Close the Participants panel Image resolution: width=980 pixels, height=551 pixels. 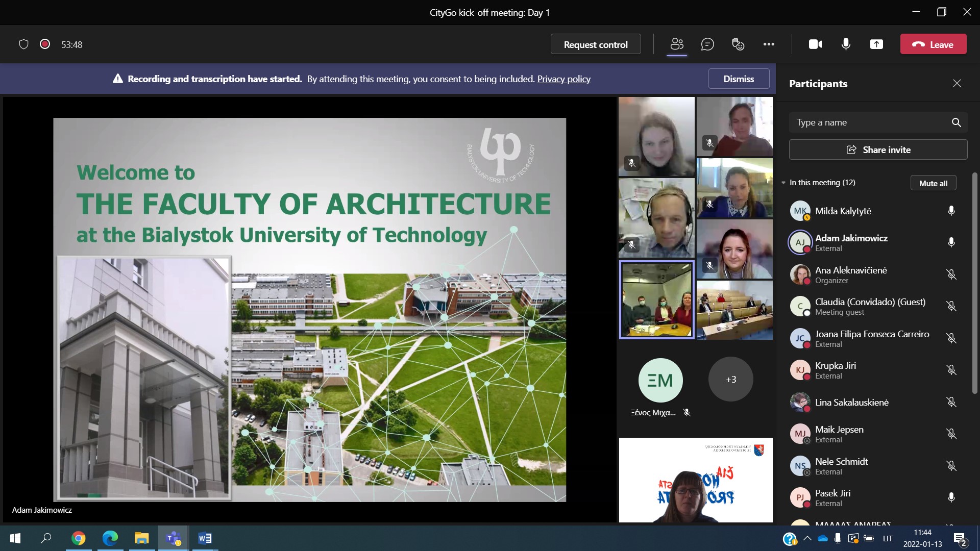(957, 83)
